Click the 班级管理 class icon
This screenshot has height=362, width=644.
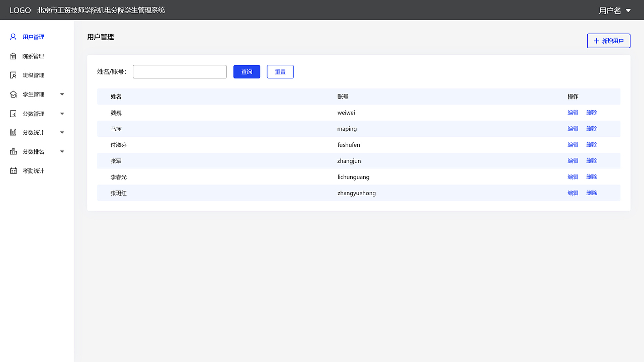pyautogui.click(x=13, y=75)
